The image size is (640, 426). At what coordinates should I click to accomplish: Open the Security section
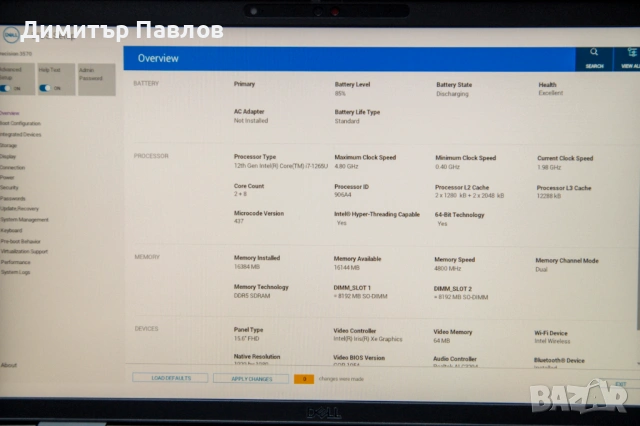[10, 187]
